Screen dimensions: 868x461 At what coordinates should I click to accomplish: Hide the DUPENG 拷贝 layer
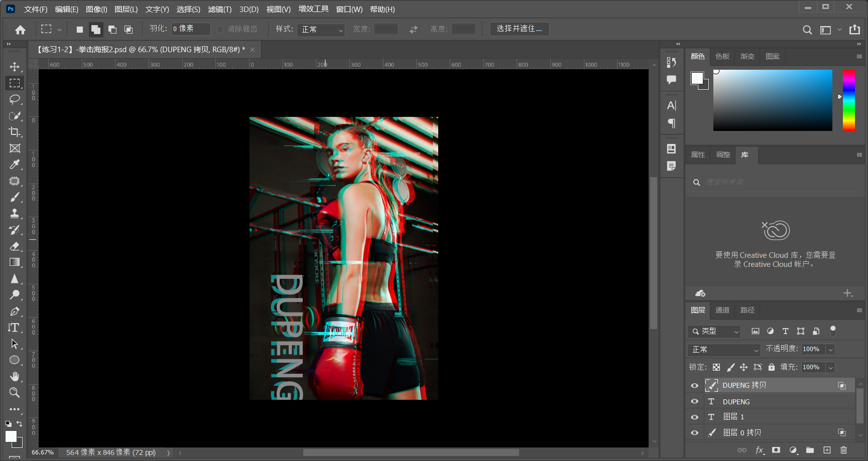click(x=695, y=386)
